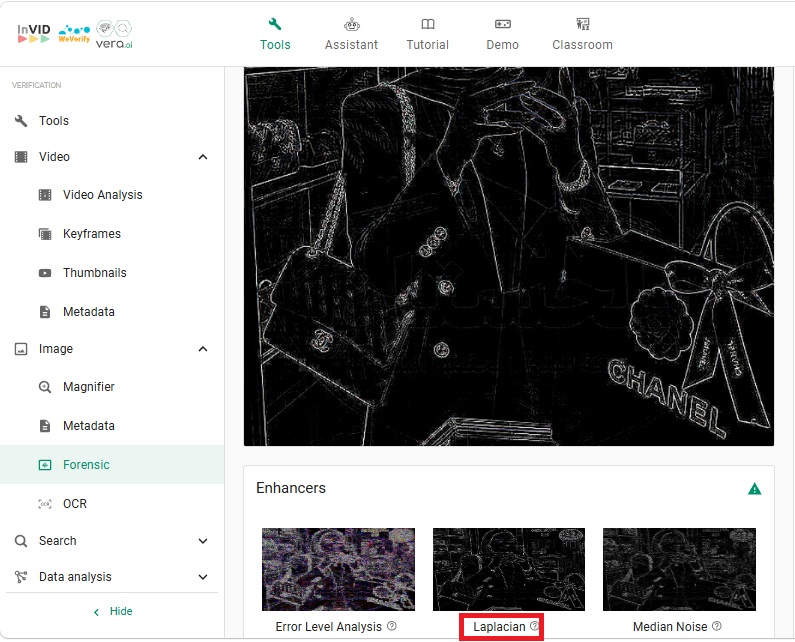Click the Data analysis graph icon

tap(21, 577)
